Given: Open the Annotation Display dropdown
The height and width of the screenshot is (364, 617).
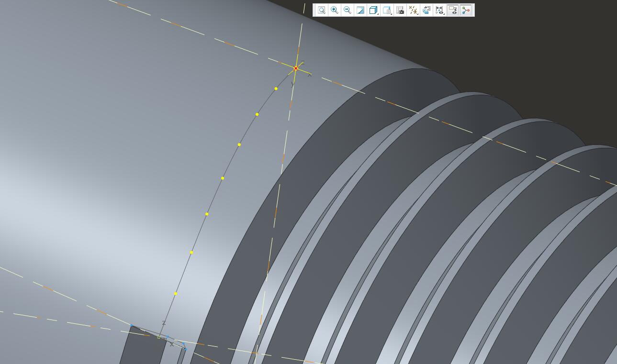Looking at the screenshot, I should coord(439,10).
